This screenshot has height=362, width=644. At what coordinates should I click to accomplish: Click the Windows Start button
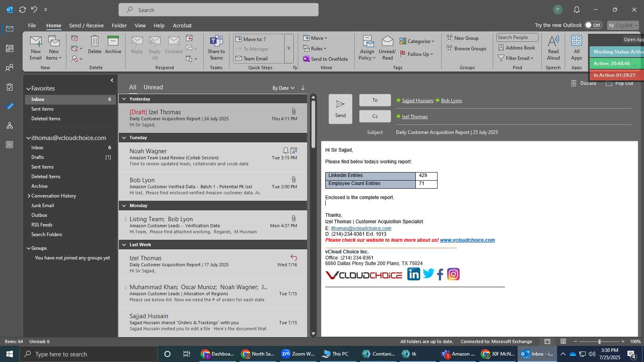coord(10,354)
